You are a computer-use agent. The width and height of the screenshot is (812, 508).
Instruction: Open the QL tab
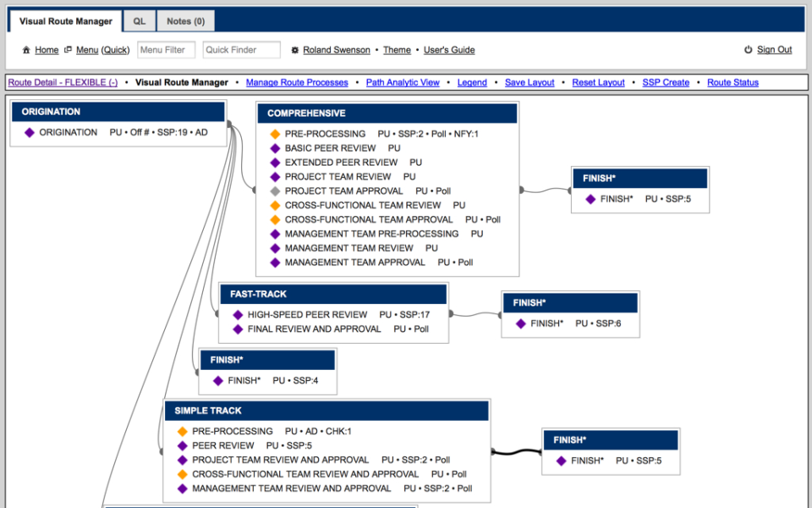pos(140,21)
